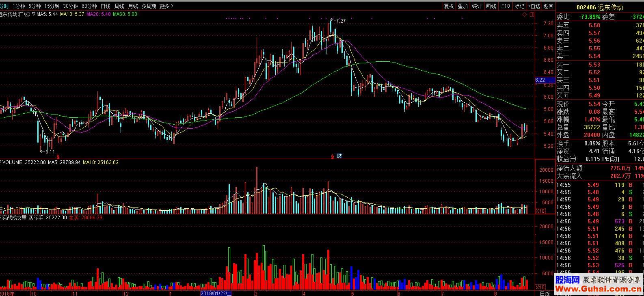The width and height of the screenshot is (644, 296).
Task: Click the red S marker near October low
Action: [58, 156]
